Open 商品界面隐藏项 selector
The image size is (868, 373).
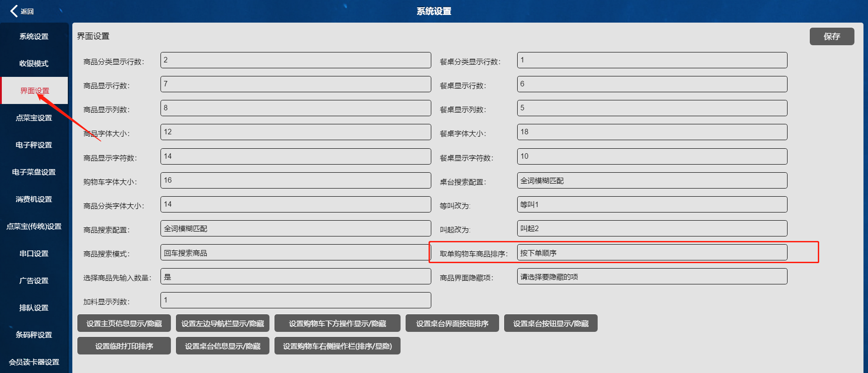[x=651, y=277]
